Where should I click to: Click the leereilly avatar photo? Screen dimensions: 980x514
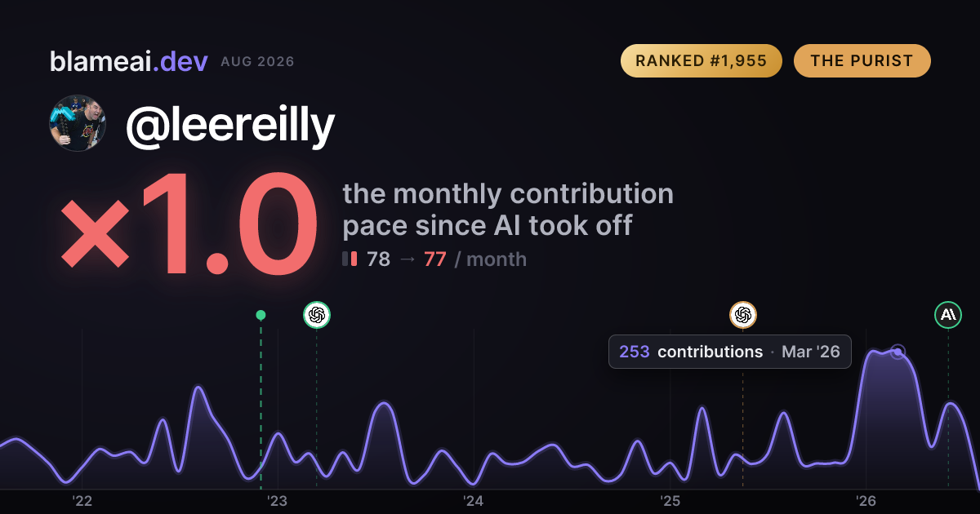point(78,123)
